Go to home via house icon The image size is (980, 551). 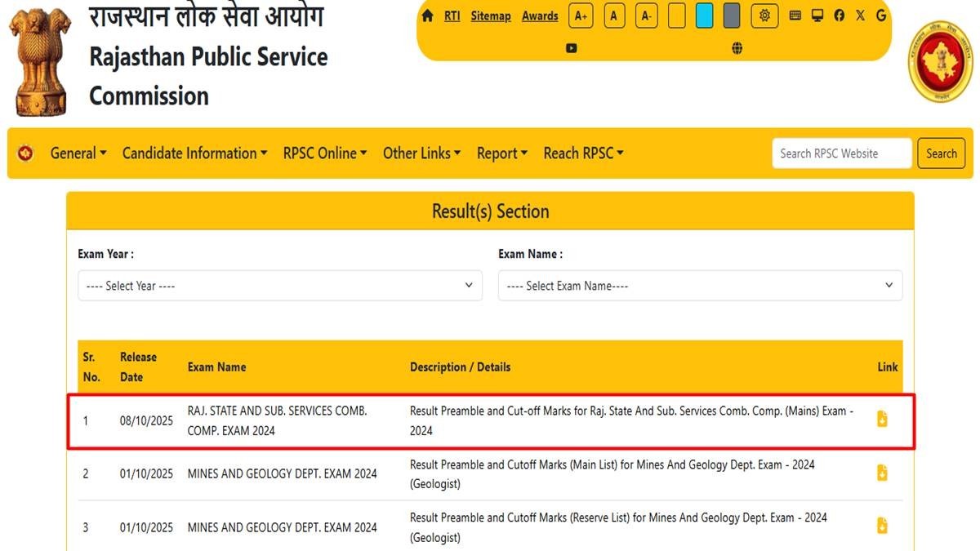pos(427,16)
